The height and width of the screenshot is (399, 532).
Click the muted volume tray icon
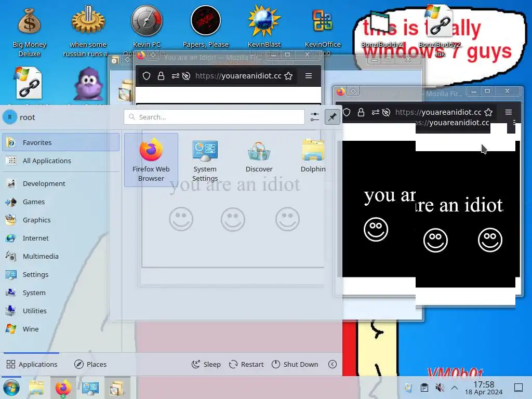point(440,388)
